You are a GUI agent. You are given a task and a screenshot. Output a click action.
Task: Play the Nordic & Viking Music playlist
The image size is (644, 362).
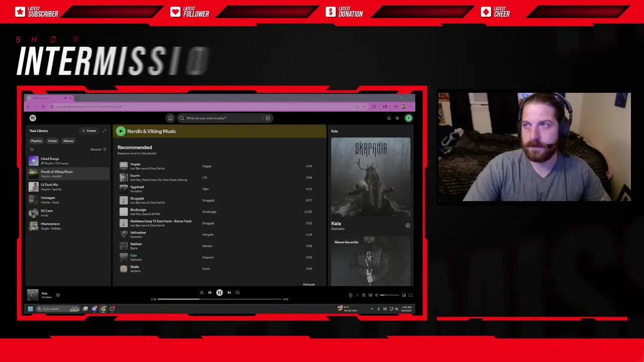[x=120, y=131]
